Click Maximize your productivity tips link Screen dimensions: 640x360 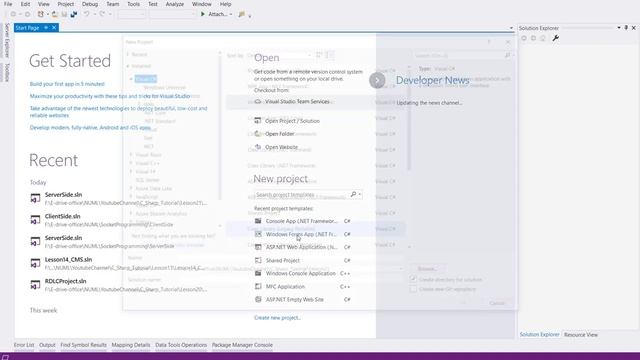tap(110, 96)
